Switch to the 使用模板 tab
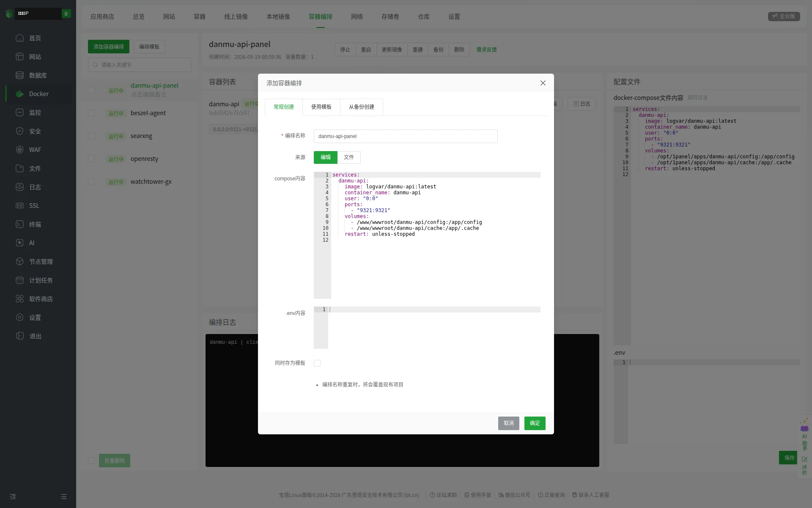This screenshot has width=812, height=508. 321,107
